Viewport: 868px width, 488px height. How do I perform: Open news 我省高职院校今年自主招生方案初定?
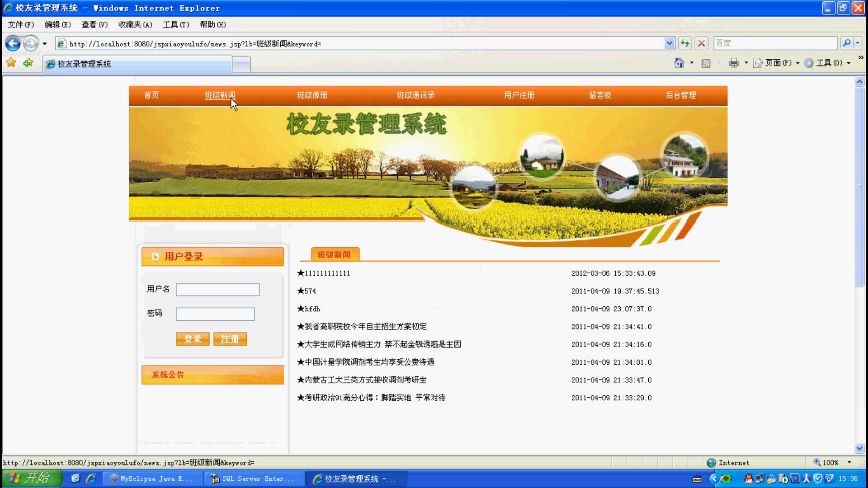pyautogui.click(x=362, y=327)
